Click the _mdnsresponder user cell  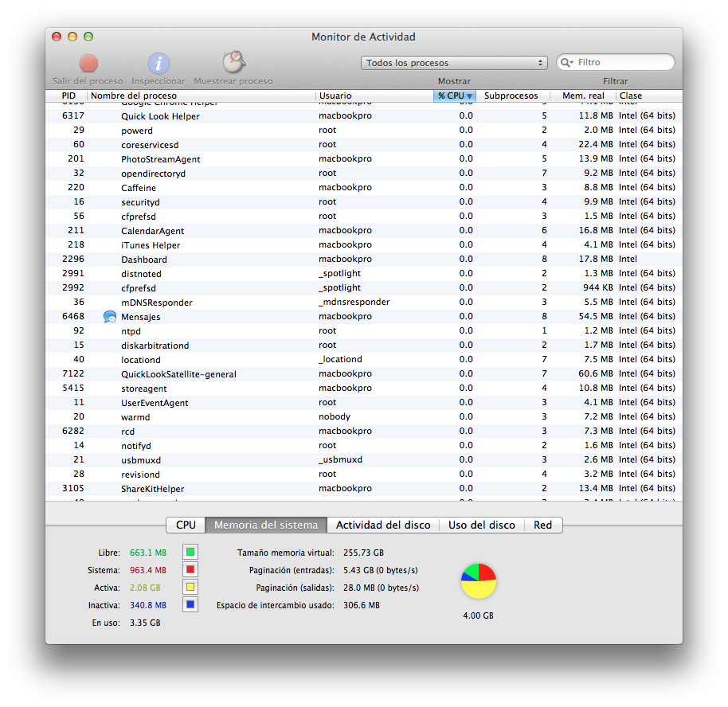(354, 303)
